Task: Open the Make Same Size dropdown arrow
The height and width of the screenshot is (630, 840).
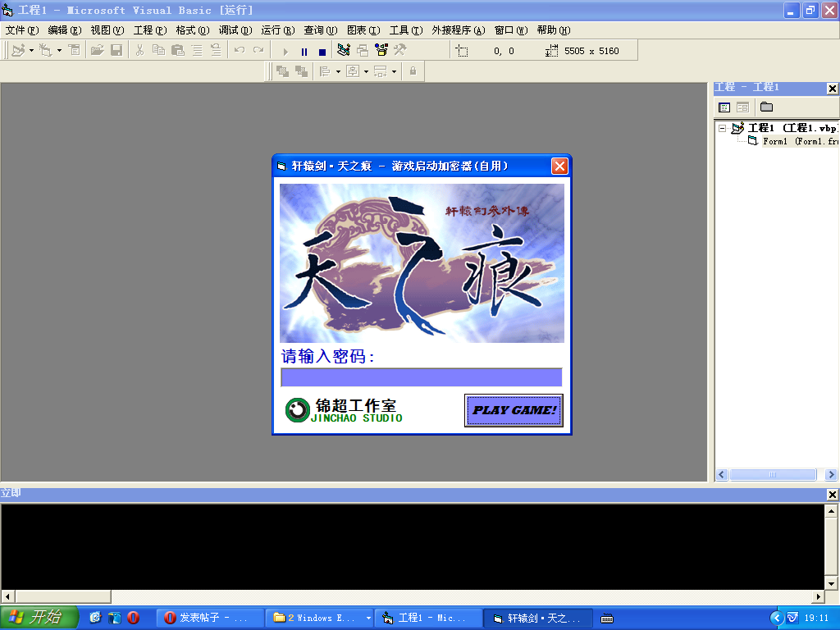Action: click(x=394, y=71)
